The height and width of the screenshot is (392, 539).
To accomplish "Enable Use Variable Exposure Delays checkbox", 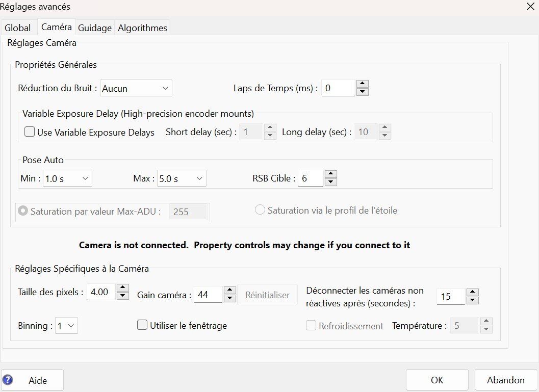I will click(x=30, y=132).
